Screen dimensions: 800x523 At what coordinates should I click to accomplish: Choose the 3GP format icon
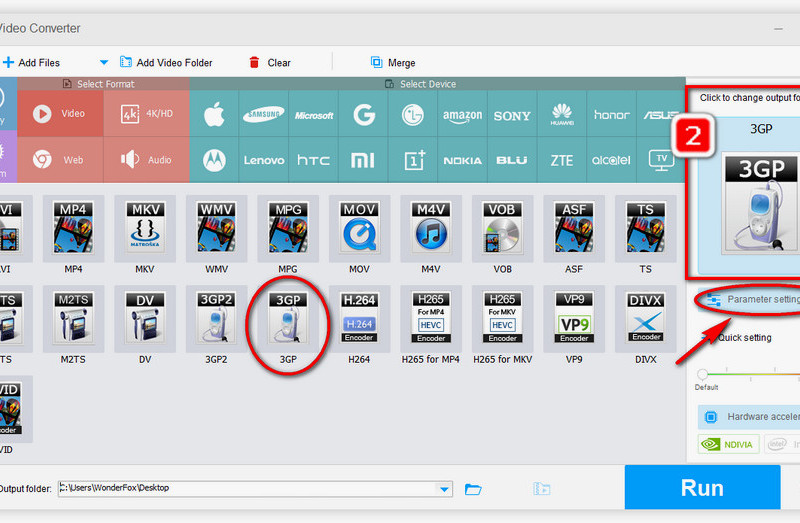288,318
